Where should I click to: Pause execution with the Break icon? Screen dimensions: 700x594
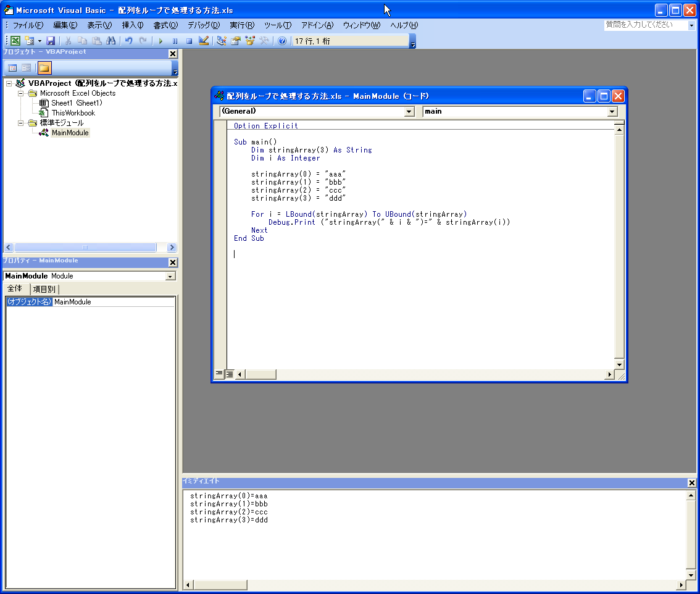175,41
